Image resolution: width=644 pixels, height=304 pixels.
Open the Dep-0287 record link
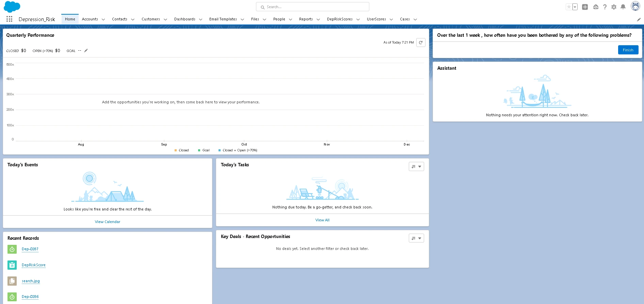tap(30, 249)
